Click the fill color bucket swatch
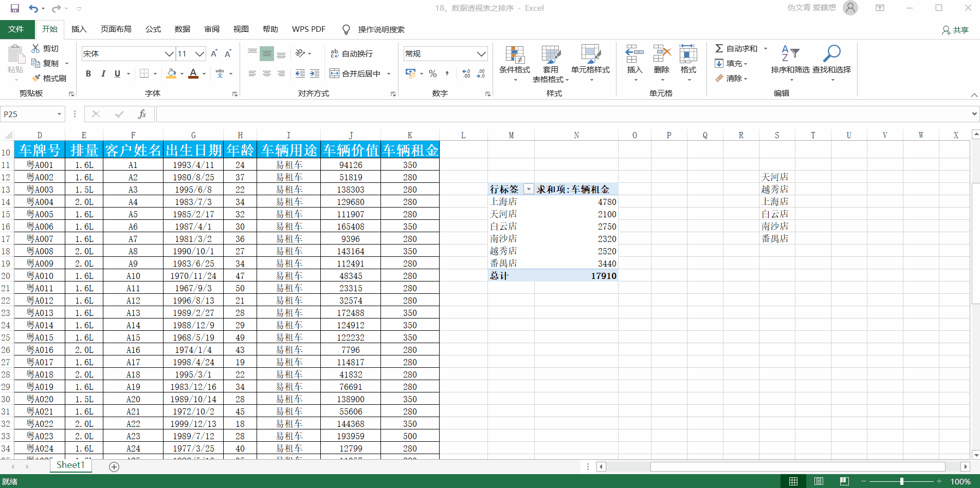The image size is (980, 488). click(x=172, y=73)
